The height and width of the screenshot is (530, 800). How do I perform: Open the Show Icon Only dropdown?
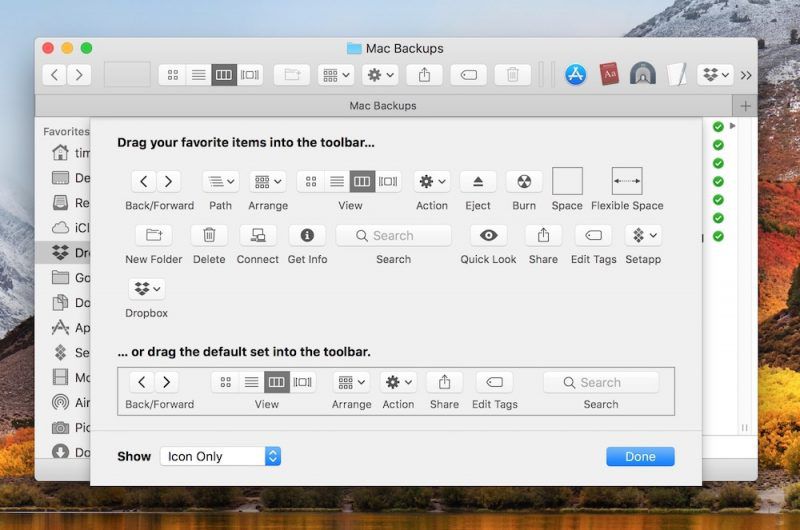[220, 456]
